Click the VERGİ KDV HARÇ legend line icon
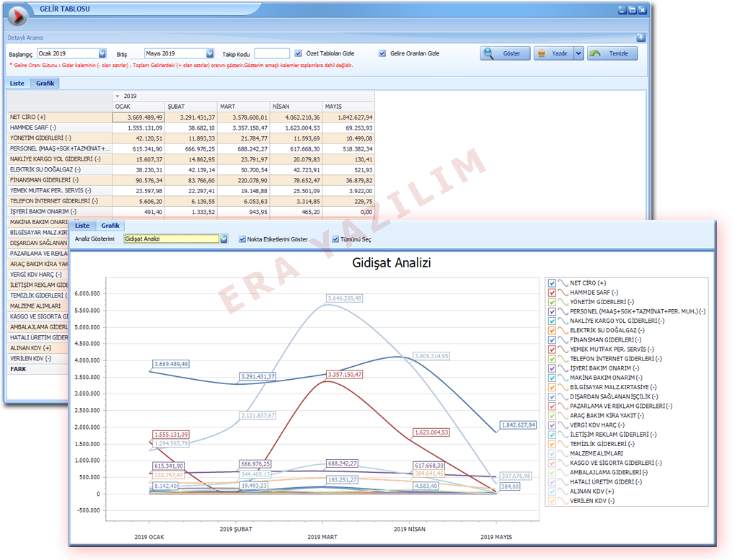Image resolution: width=735 pixels, height=560 pixels. click(x=563, y=425)
